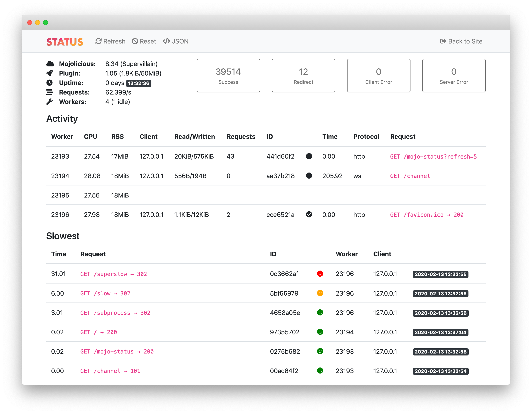Click the Server Error counter box

coord(454,76)
